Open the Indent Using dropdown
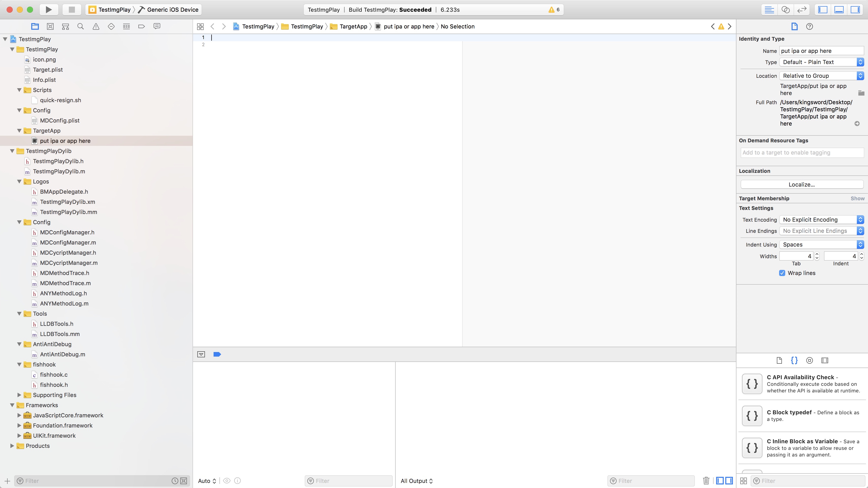 (x=822, y=245)
